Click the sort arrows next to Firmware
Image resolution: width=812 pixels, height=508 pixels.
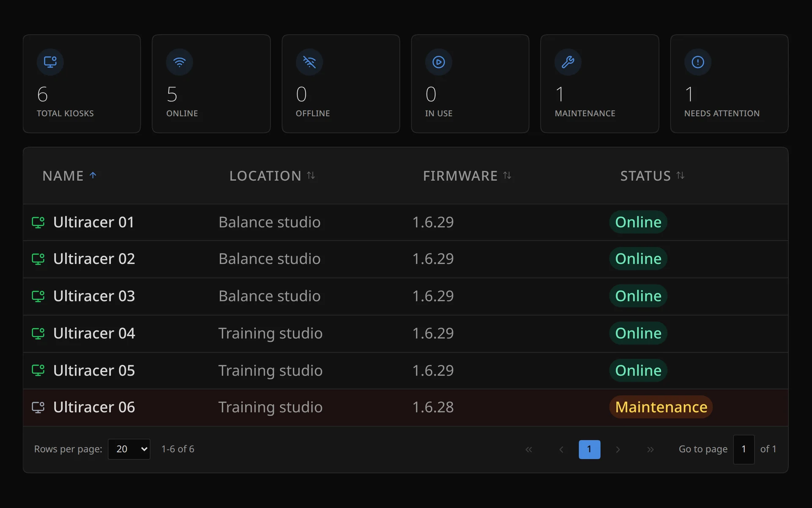pos(507,175)
